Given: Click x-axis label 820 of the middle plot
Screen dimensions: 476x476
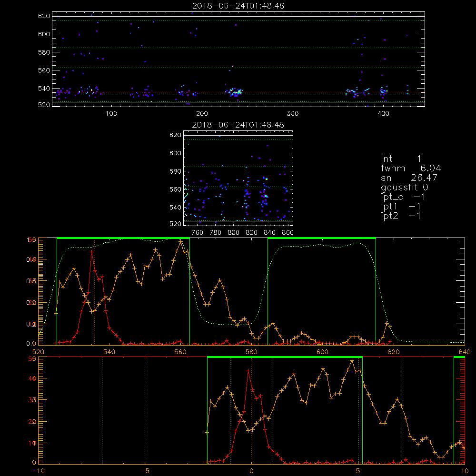Looking at the screenshot, I should pos(252,233).
